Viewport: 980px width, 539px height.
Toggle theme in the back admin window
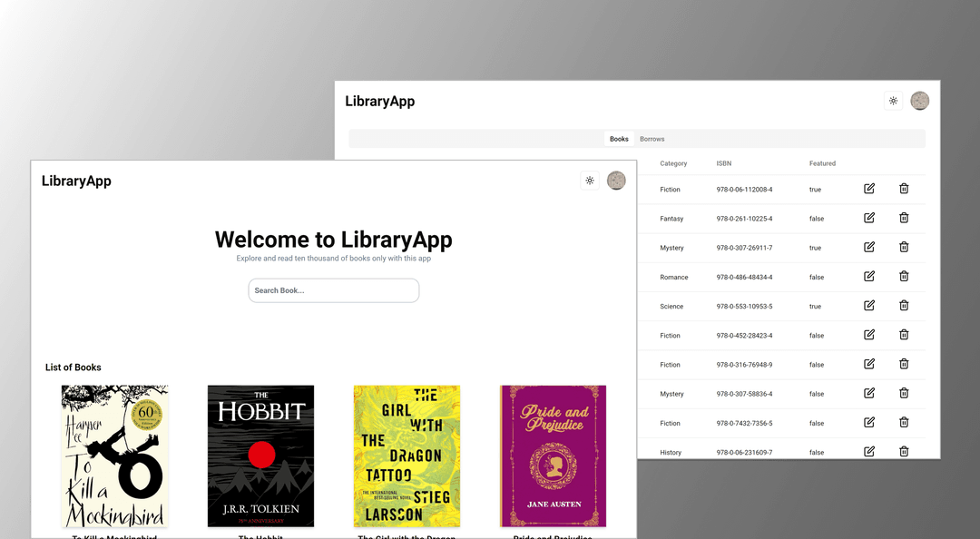tap(893, 101)
